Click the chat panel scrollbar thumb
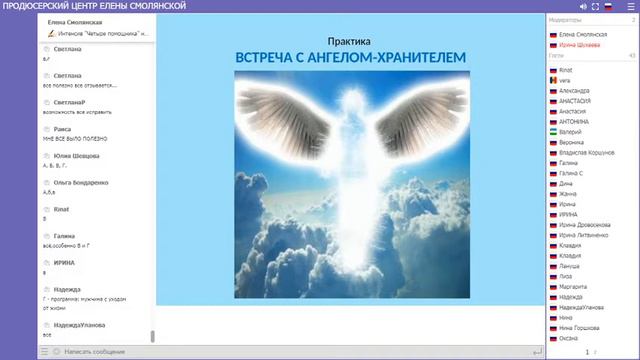Viewport: 640px width, 360px height. point(153,336)
